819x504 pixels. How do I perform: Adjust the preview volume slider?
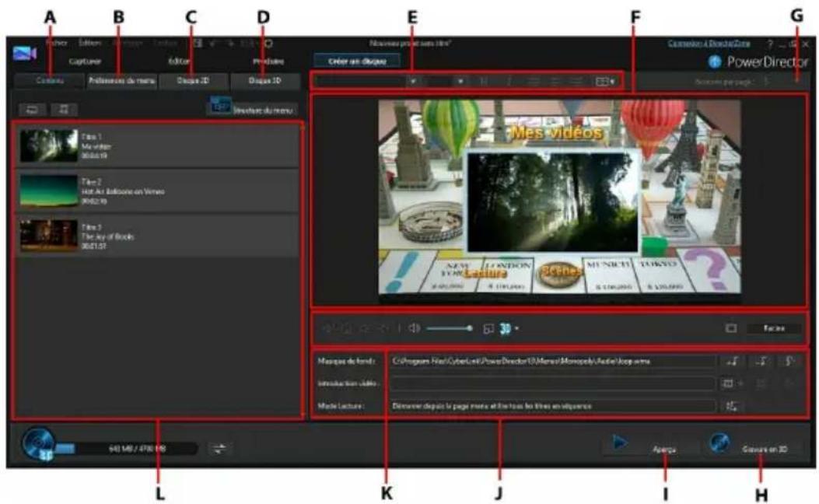[450, 328]
